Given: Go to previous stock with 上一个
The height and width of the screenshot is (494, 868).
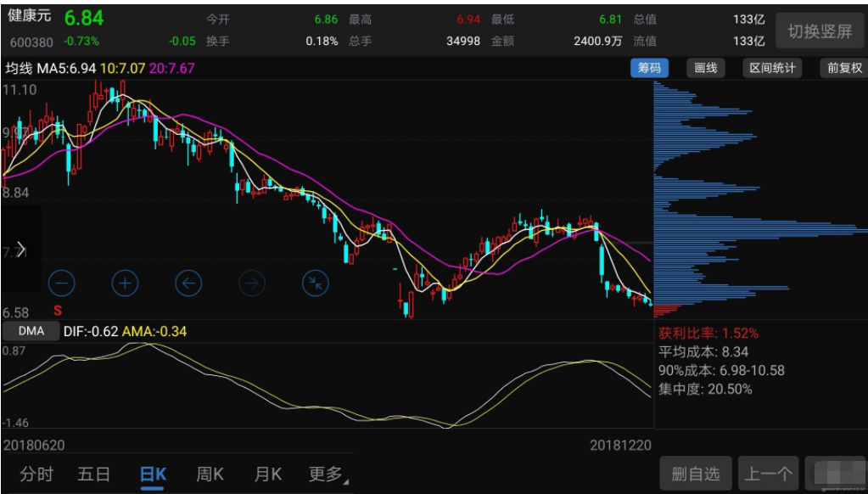Looking at the screenshot, I should pos(769,474).
